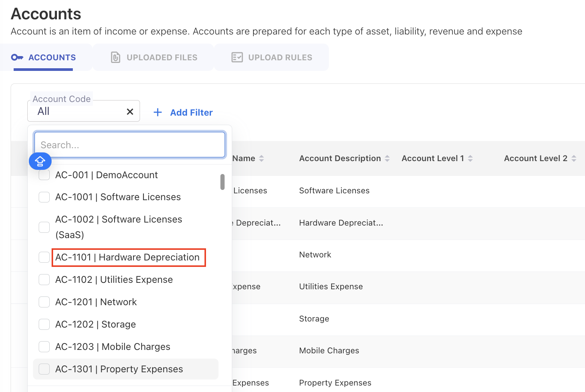Tick the AC-1101 Hardware Depreciation checkbox
Image resolution: width=585 pixels, height=392 pixels.
point(44,257)
